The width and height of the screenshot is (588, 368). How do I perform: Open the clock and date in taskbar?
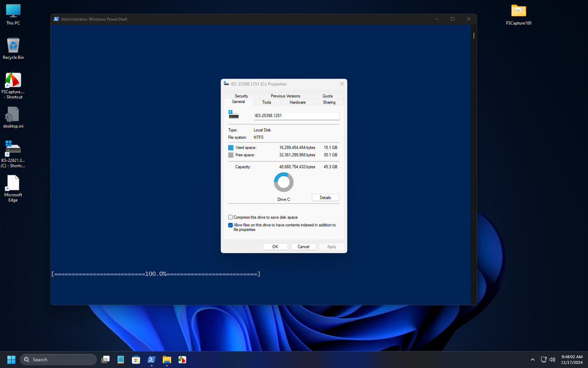coord(571,359)
